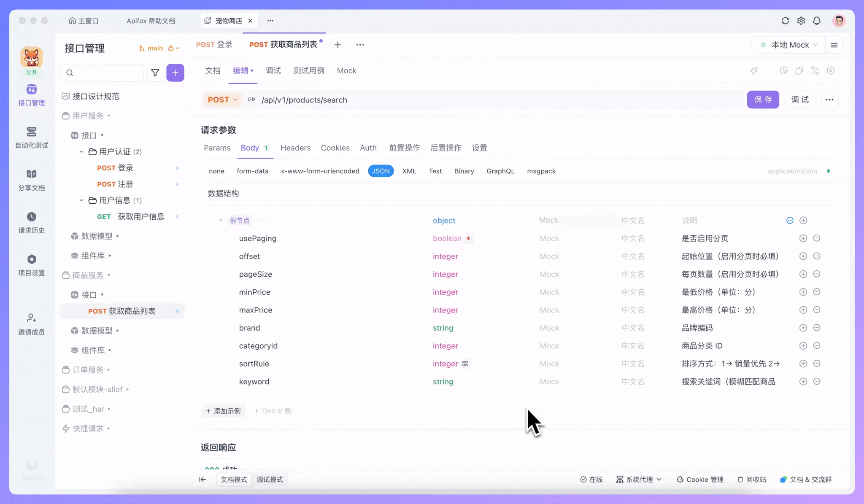Screen dimensions: 864x504
Task: Open 分享文档 from the sidebar
Action: (32, 181)
